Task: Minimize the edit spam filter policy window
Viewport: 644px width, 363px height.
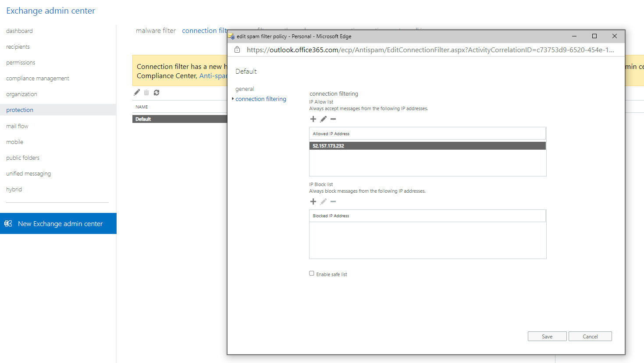Action: pos(574,36)
